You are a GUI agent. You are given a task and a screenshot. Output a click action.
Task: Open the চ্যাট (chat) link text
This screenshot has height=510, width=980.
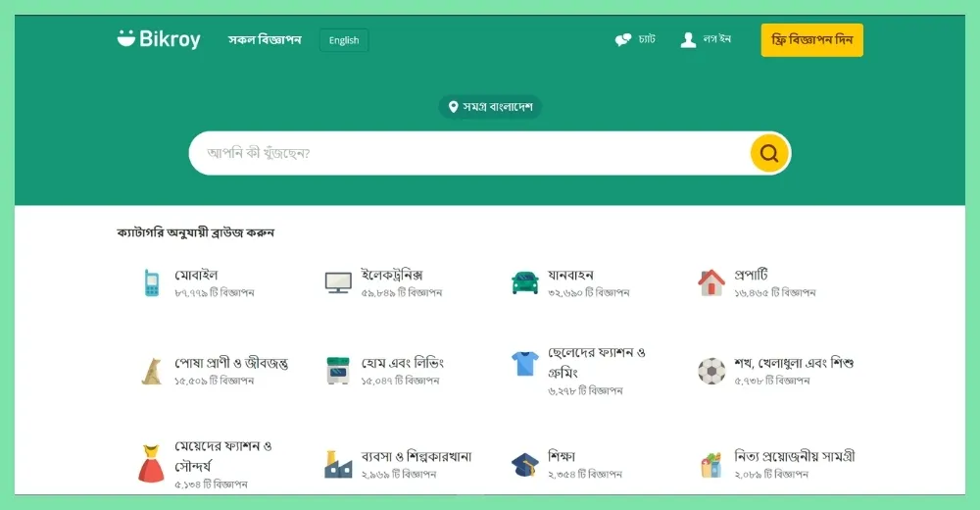647,39
